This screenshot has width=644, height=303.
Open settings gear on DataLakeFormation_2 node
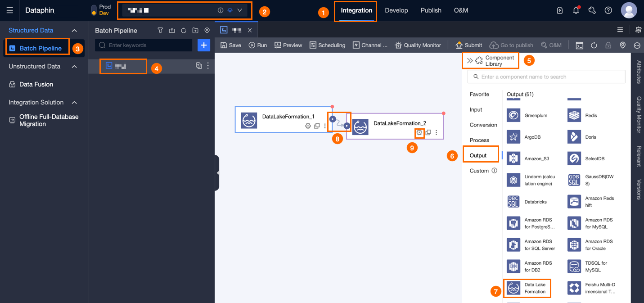[419, 132]
